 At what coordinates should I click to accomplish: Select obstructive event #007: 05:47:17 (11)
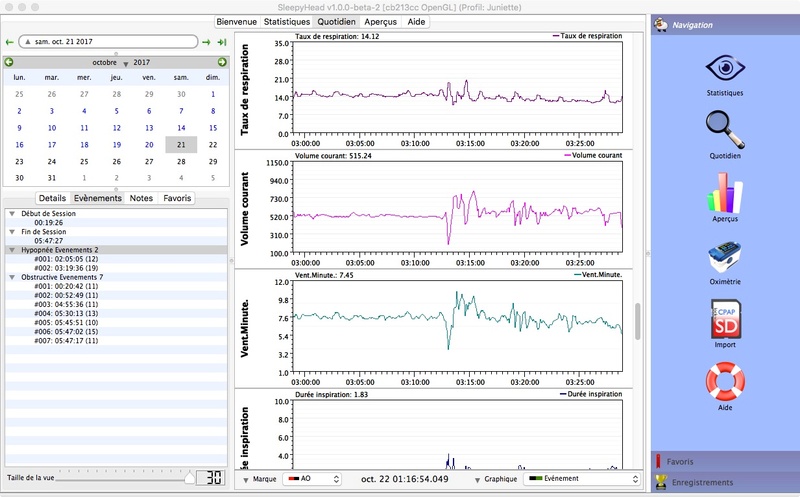pyautogui.click(x=66, y=341)
